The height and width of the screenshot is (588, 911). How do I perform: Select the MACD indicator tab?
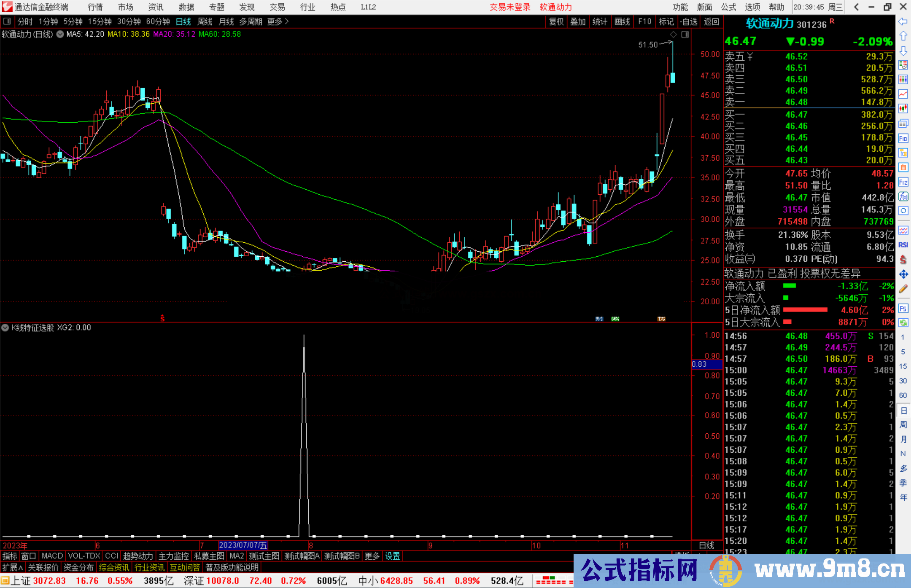[x=52, y=556]
